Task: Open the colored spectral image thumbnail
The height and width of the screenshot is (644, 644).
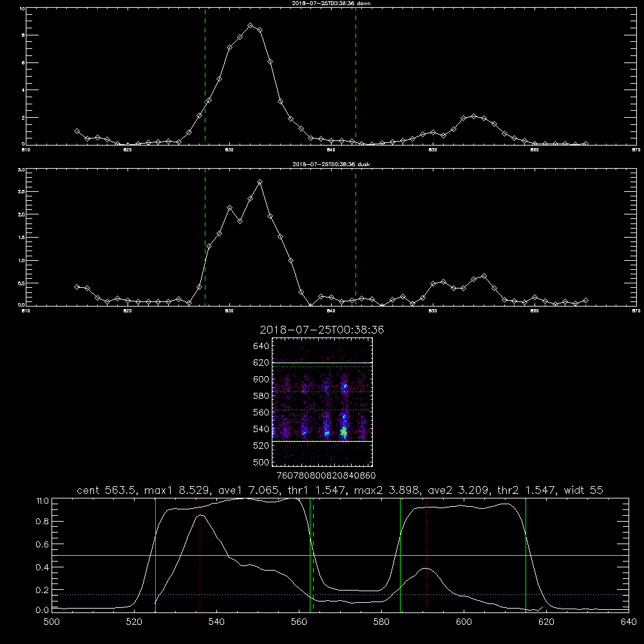Action: click(x=323, y=402)
